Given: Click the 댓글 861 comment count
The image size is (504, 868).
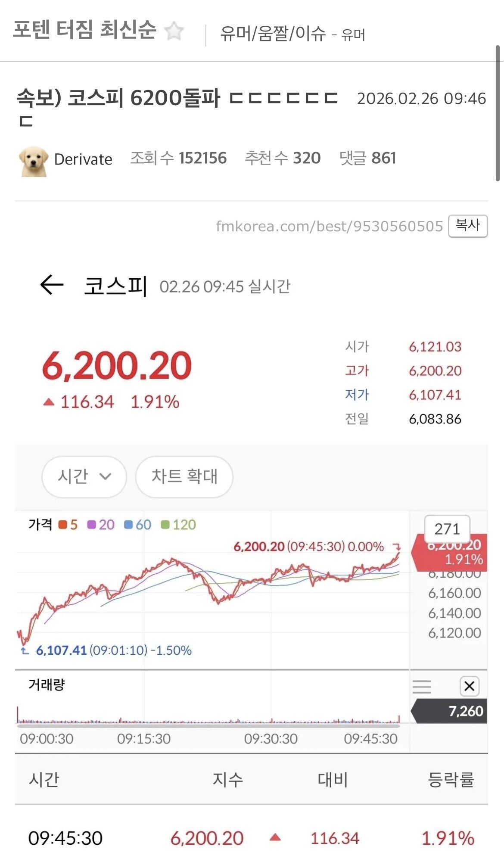Looking at the screenshot, I should point(367,158).
